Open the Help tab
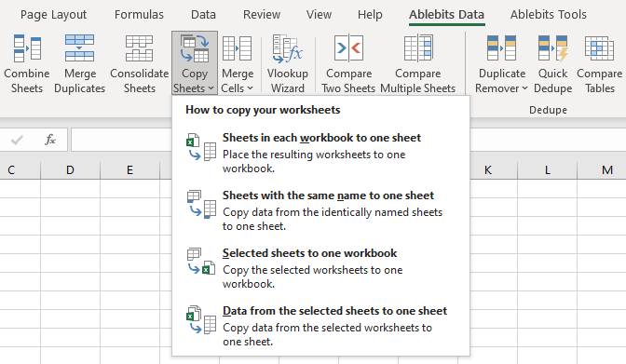The width and height of the screenshot is (626, 364). point(370,15)
